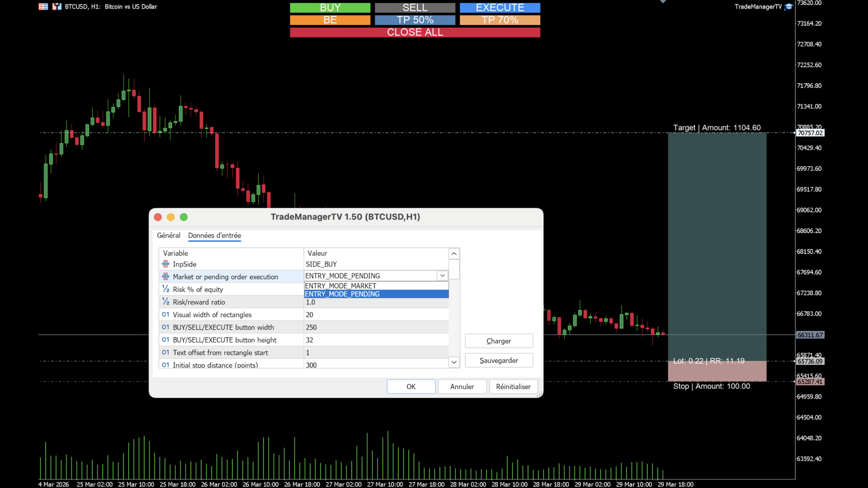Click the Risk/reward ratio fraction icon

(x=165, y=302)
